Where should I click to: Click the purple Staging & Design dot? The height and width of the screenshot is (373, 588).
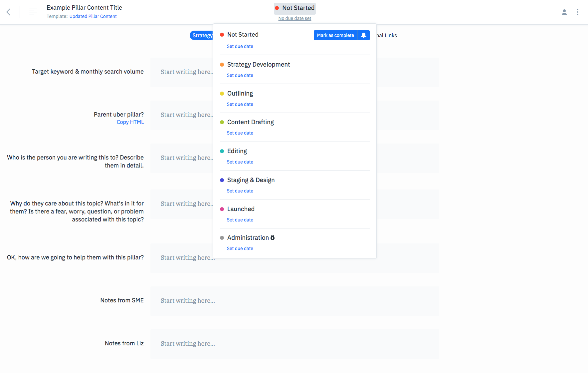click(x=222, y=180)
